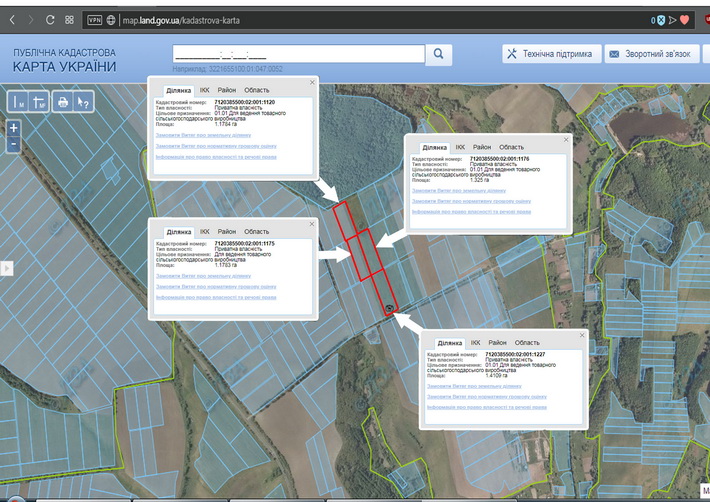The image size is (710, 502).
Task: Open the Зворотний зв'язок button
Action: [x=652, y=54]
